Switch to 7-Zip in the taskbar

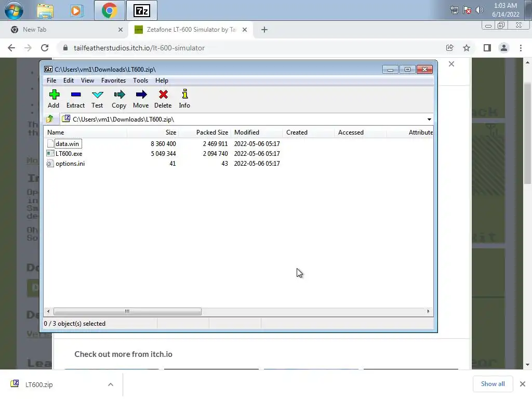coord(142,10)
